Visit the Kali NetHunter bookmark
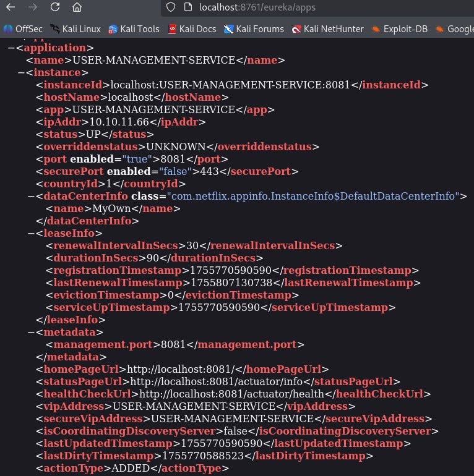474x476 pixels. pos(328,28)
